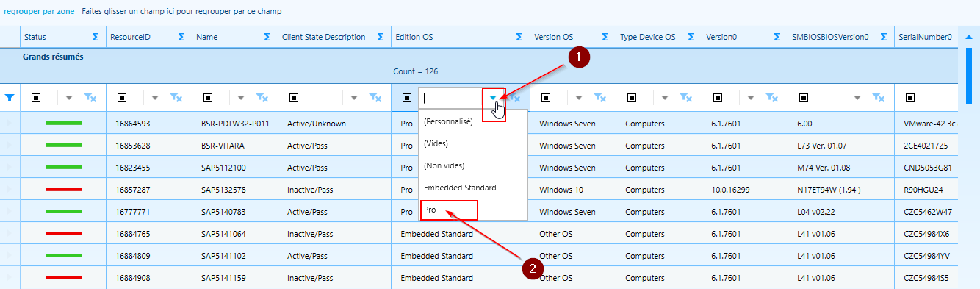Select the cell with ResourceID 16884809
The height and width of the screenshot is (289, 980).
(x=149, y=255)
